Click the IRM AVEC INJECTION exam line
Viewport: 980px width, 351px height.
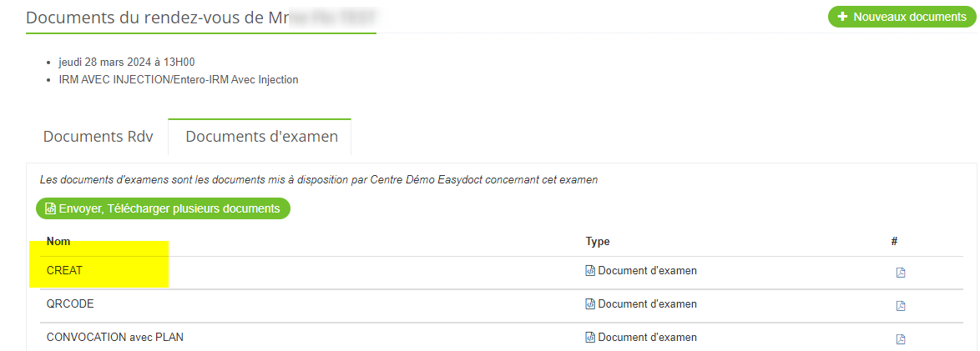178,80
